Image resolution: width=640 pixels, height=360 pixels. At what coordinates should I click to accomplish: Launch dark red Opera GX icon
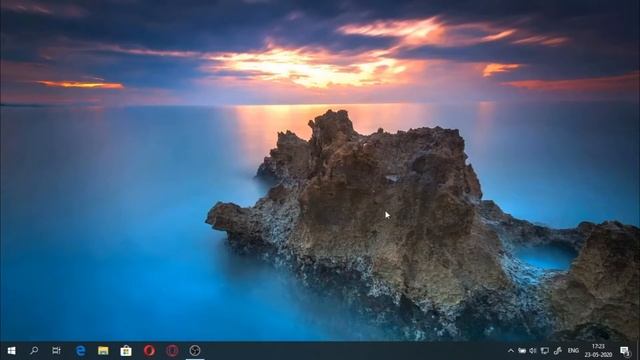tap(172, 351)
